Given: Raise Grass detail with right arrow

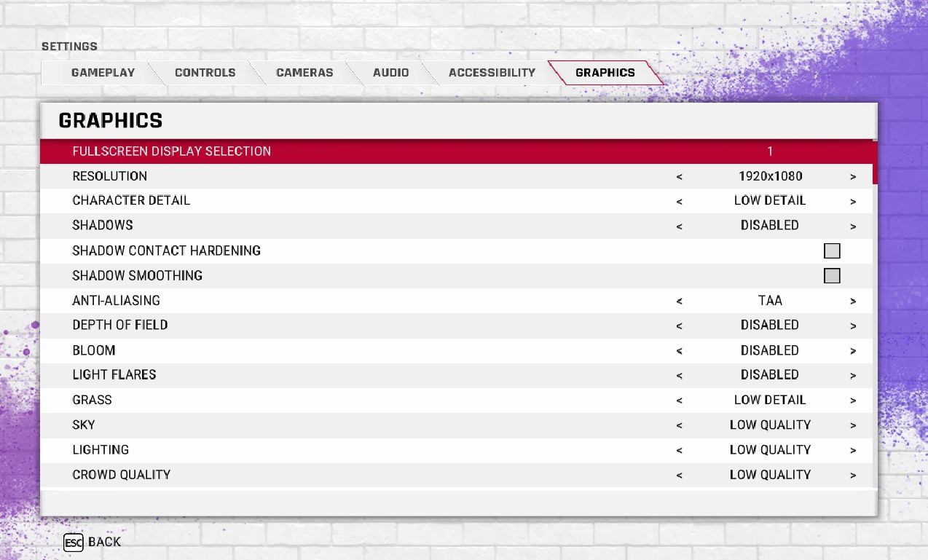Looking at the screenshot, I should coord(853,401).
